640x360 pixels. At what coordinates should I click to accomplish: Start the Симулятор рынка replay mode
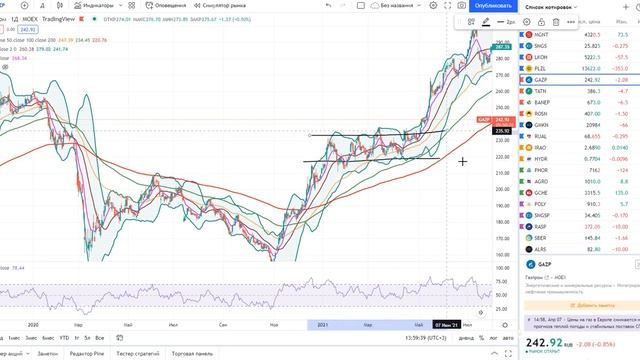[x=220, y=5]
